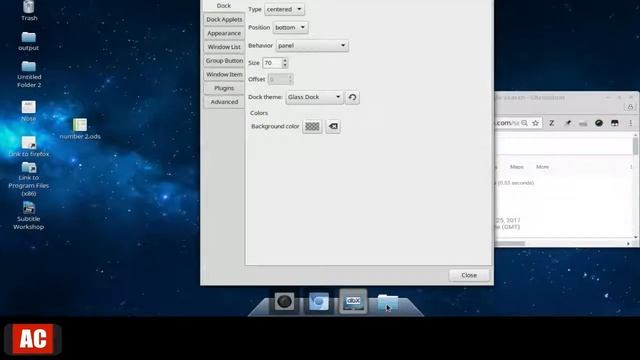The image size is (640, 360).
Task: Reset the dock theme with reload icon
Action: click(352, 97)
